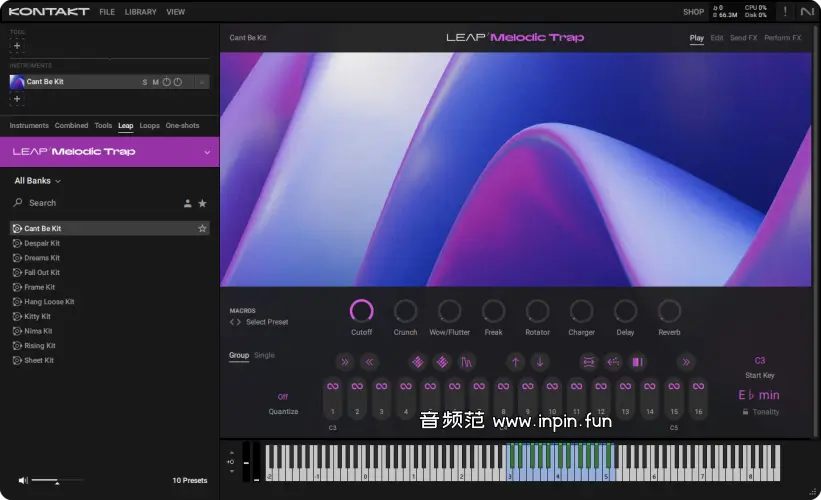This screenshot has height=500, width=821.
Task: Open the SHOP link
Action: (693, 12)
